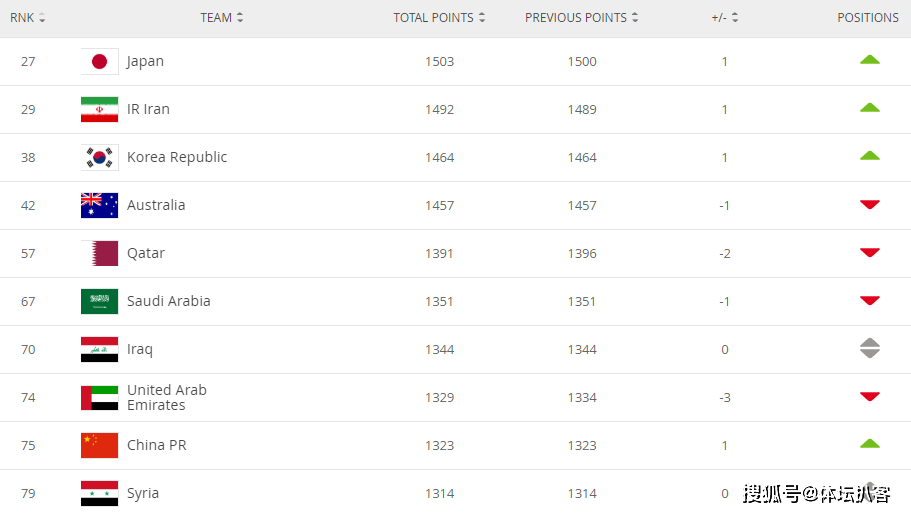Click the Japan flag icon
Image resolution: width=911 pixels, height=514 pixels.
pos(99,62)
